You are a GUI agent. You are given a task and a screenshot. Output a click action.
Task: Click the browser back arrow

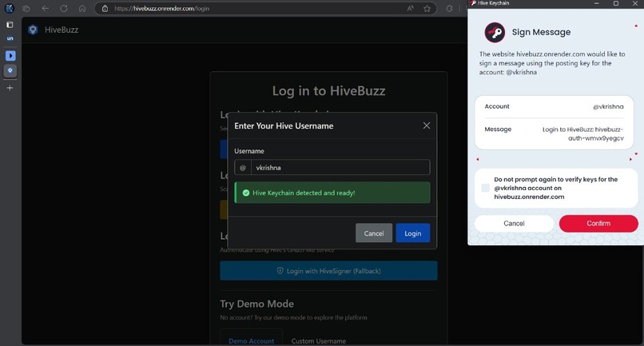pyautogui.click(x=46, y=8)
